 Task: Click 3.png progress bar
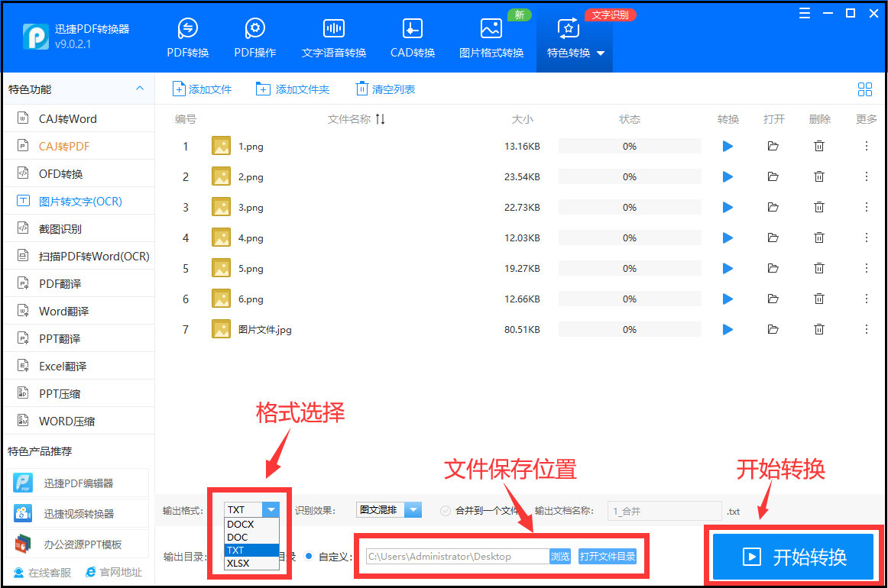pos(630,207)
